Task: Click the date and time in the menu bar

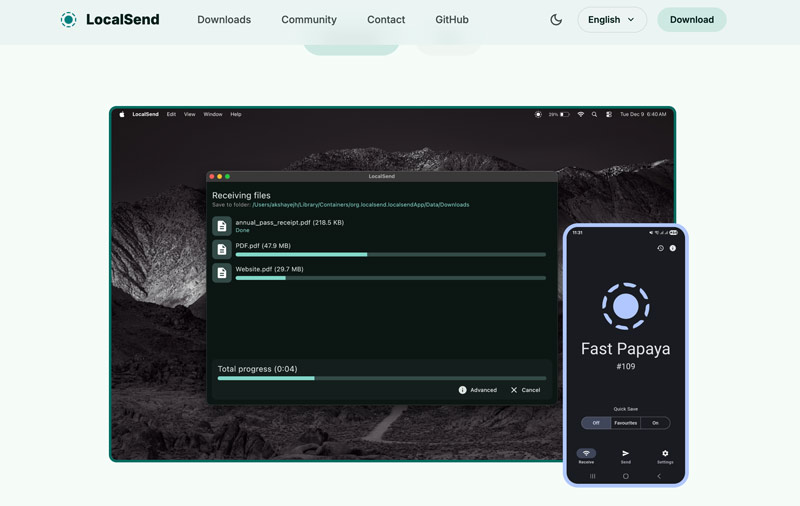Action: click(643, 114)
